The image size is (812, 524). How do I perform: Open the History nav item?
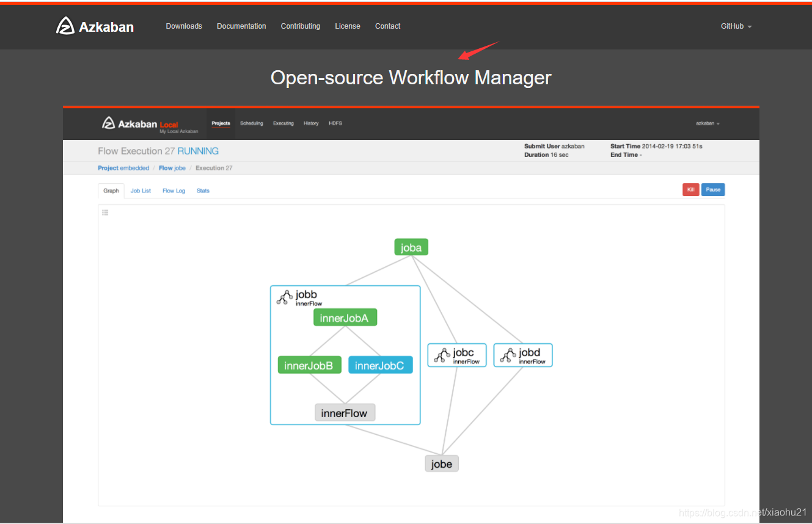[311, 123]
